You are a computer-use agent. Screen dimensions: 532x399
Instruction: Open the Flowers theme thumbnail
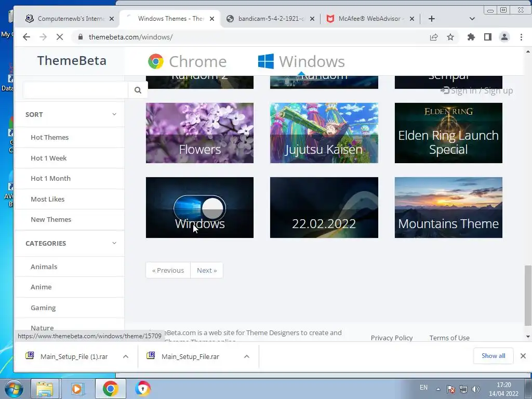pos(199,133)
